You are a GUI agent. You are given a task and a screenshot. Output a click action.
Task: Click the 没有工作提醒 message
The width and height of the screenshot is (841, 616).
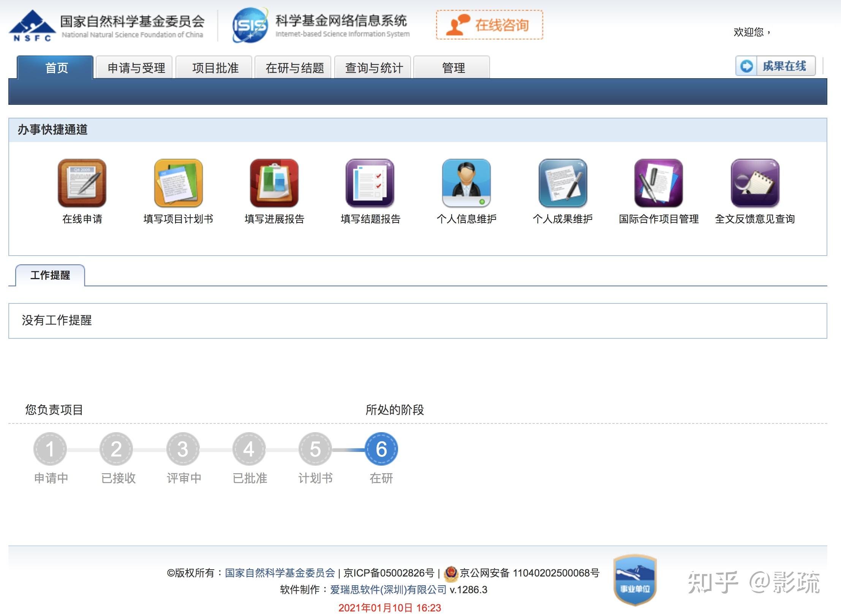(57, 320)
